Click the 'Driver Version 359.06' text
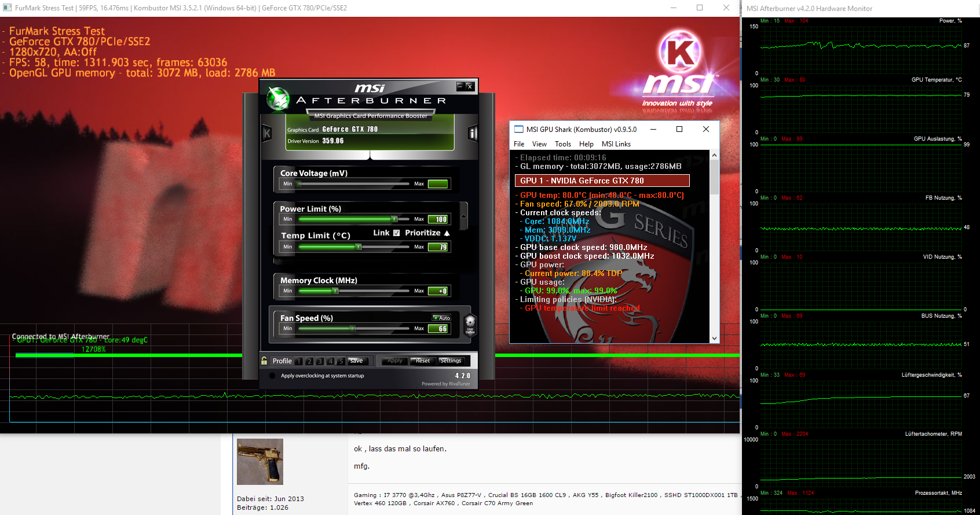 316,141
